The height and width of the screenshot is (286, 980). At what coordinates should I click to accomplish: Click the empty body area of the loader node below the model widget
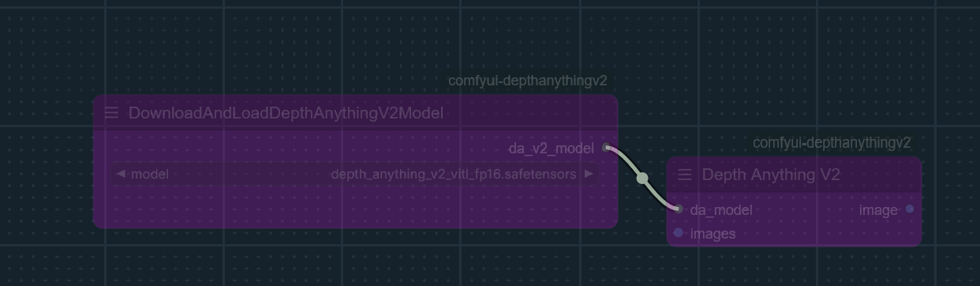pos(355,207)
